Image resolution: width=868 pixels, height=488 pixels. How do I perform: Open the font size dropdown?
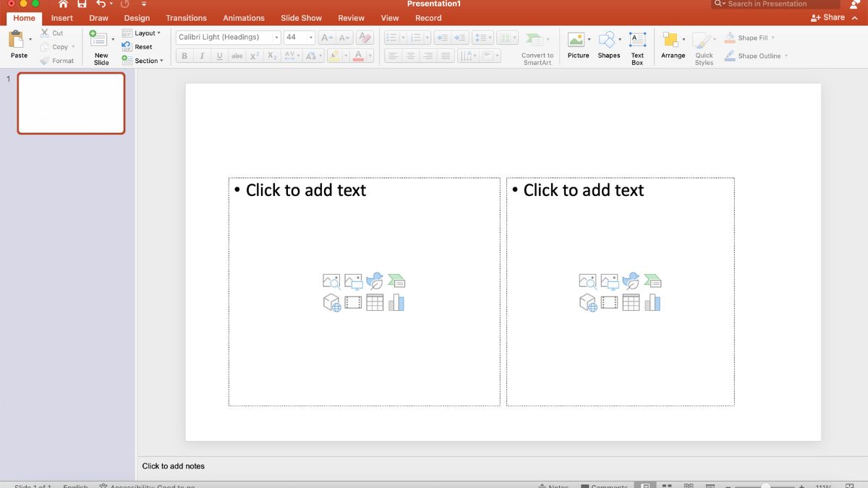pyautogui.click(x=311, y=37)
